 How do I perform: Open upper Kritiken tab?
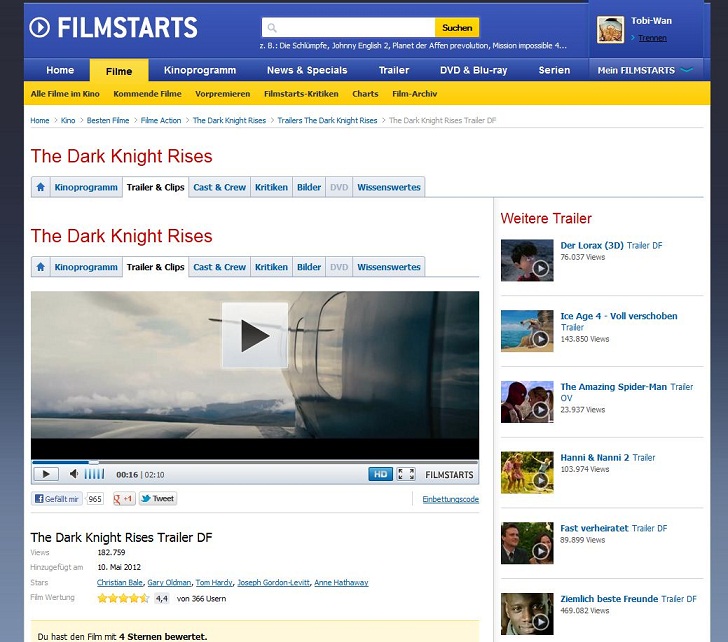pyautogui.click(x=271, y=187)
